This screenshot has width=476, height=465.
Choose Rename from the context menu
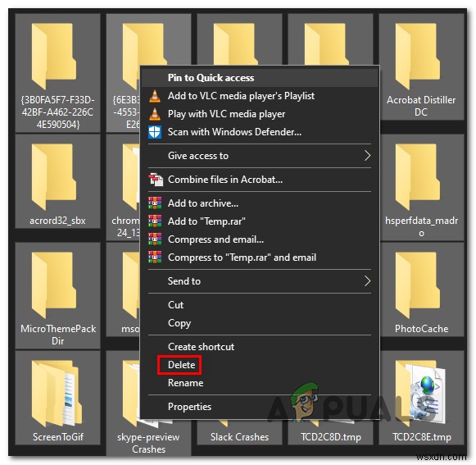point(260,383)
